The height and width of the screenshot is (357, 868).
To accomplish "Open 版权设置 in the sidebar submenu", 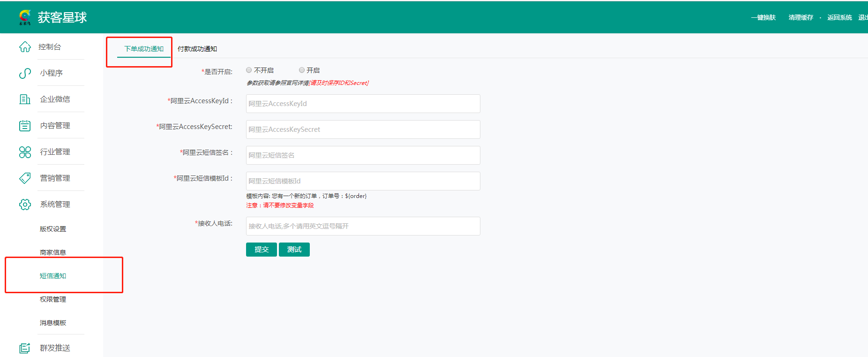I will [53, 229].
